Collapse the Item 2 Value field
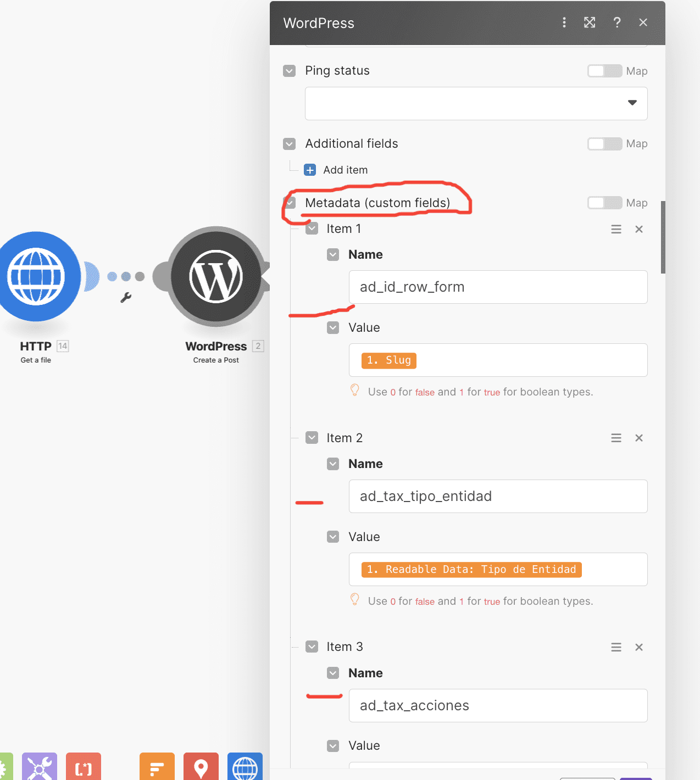 coord(333,537)
